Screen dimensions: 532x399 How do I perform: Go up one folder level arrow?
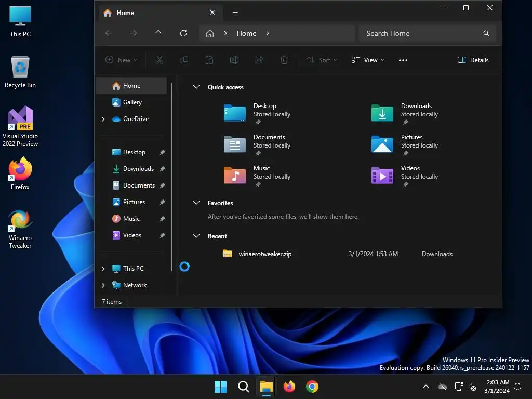[x=158, y=33]
